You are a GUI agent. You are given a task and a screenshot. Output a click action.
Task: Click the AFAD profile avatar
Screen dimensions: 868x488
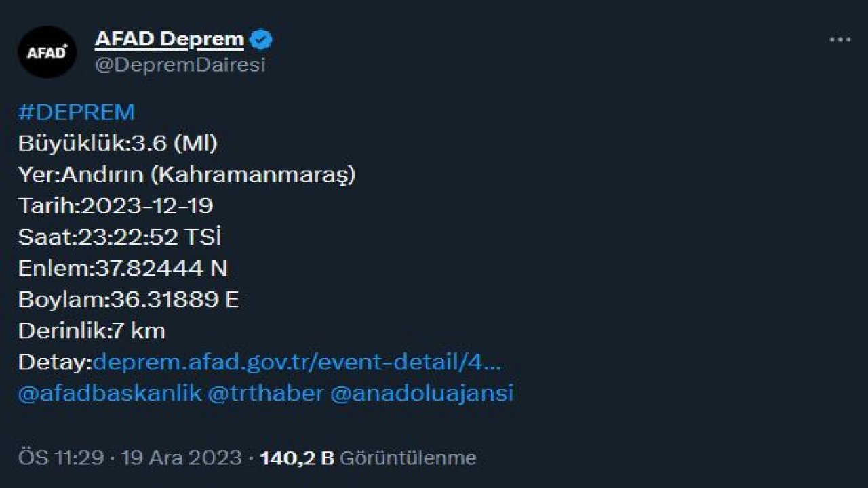point(47,52)
